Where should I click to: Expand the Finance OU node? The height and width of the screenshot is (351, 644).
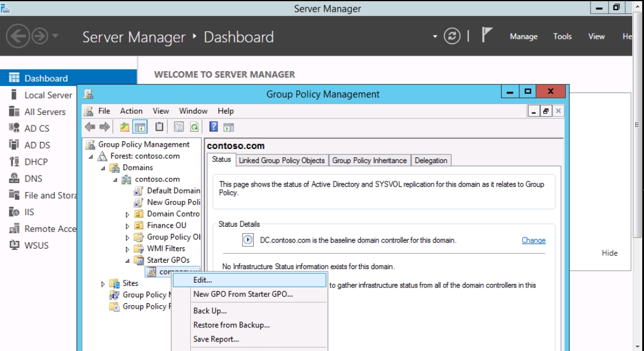127,226
